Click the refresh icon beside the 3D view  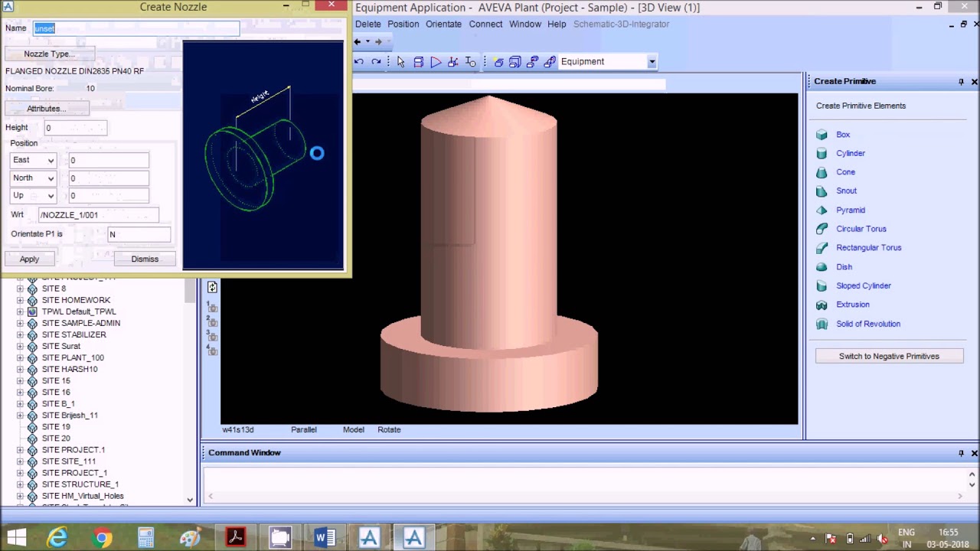[x=212, y=287]
